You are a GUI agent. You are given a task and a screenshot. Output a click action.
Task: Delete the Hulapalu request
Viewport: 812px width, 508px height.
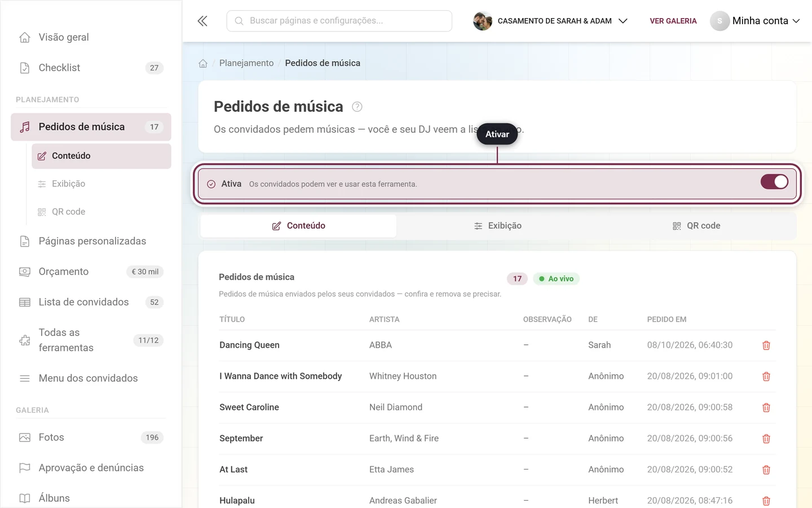pyautogui.click(x=766, y=501)
